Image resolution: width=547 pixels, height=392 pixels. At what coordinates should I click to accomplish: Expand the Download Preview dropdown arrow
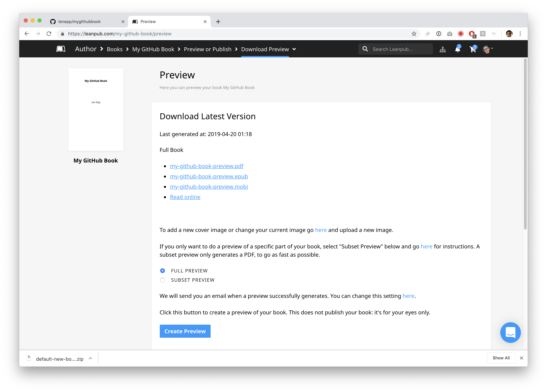pyautogui.click(x=294, y=49)
